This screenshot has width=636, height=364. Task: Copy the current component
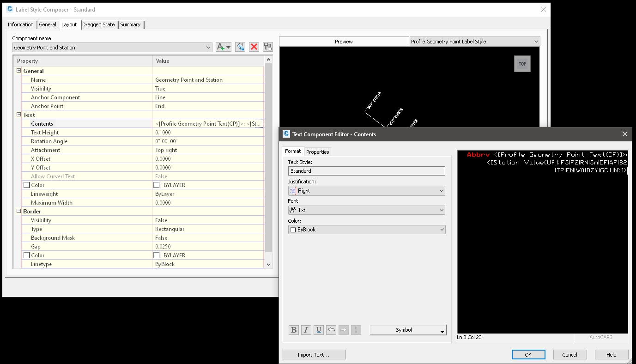267,47
